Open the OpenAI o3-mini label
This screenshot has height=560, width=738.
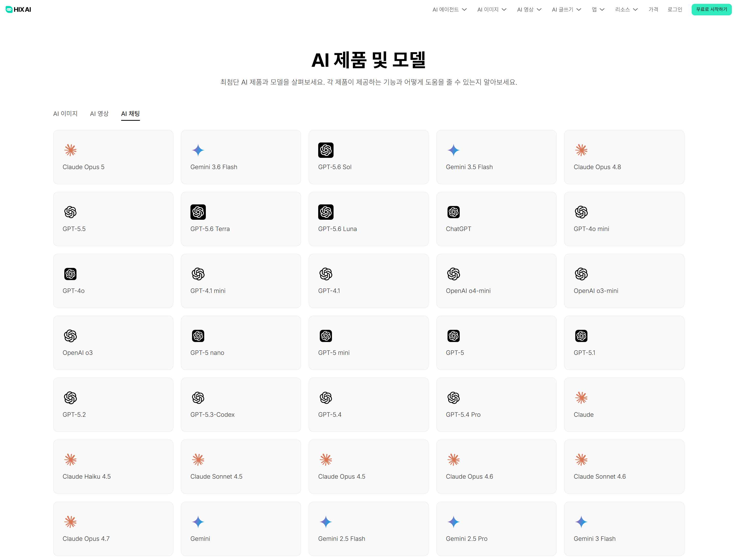click(596, 291)
